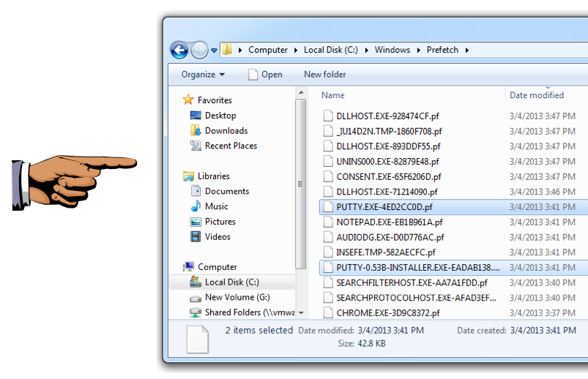Select Shared Folders network drive
Viewport: 588px width, 379px height.
tap(250, 312)
